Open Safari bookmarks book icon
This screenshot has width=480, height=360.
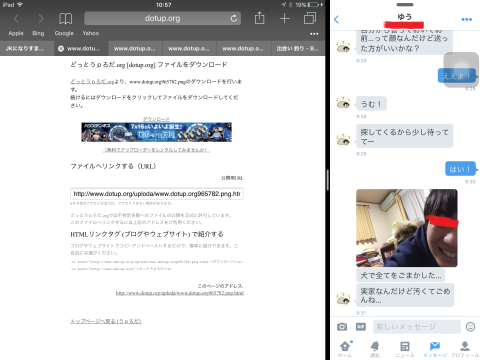tap(65, 19)
